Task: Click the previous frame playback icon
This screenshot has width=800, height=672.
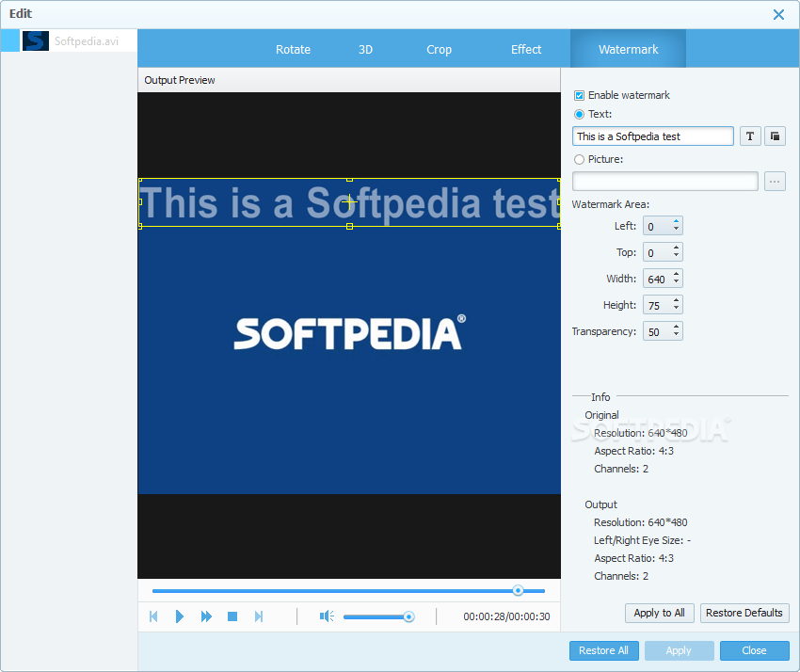Action: 153,616
